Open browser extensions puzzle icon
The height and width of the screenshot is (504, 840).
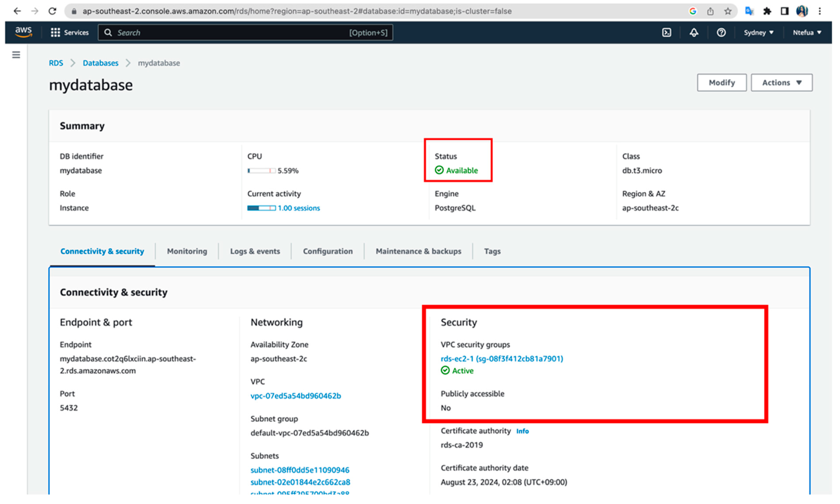pos(767,11)
